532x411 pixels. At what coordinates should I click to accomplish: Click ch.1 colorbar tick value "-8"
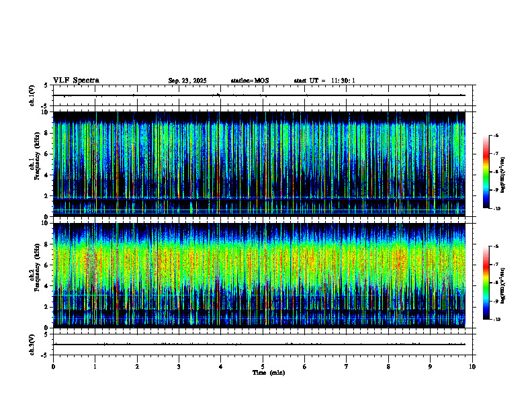tap(496, 172)
